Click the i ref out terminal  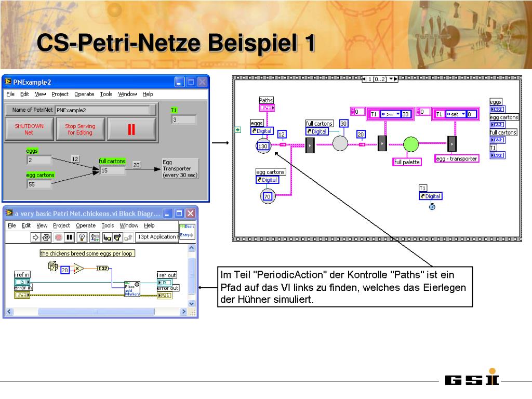pyautogui.click(x=165, y=282)
